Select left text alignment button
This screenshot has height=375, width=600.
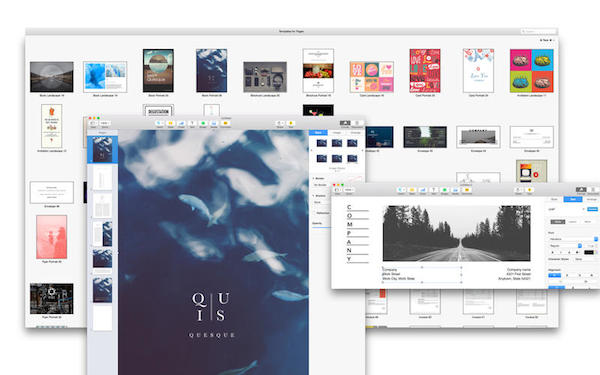point(554,275)
